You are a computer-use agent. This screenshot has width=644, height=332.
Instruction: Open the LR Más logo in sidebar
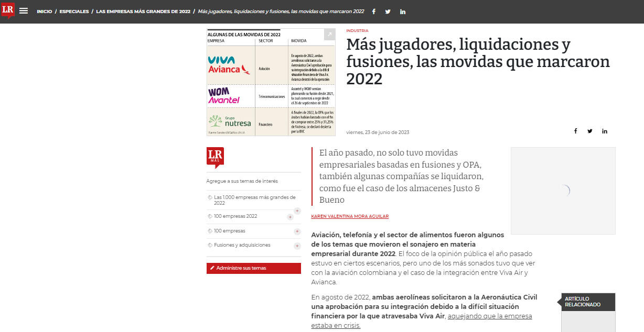pyautogui.click(x=215, y=158)
